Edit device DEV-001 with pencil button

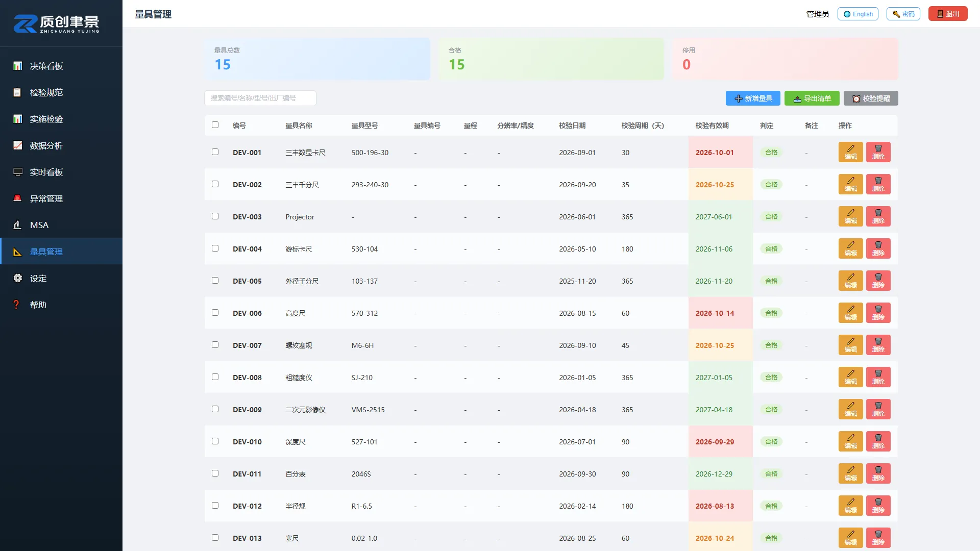point(850,152)
